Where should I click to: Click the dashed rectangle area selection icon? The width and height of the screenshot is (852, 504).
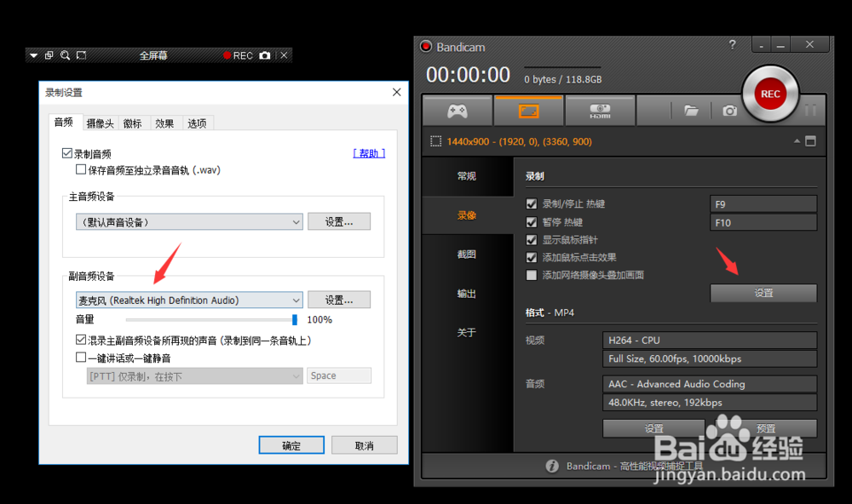pos(435,141)
